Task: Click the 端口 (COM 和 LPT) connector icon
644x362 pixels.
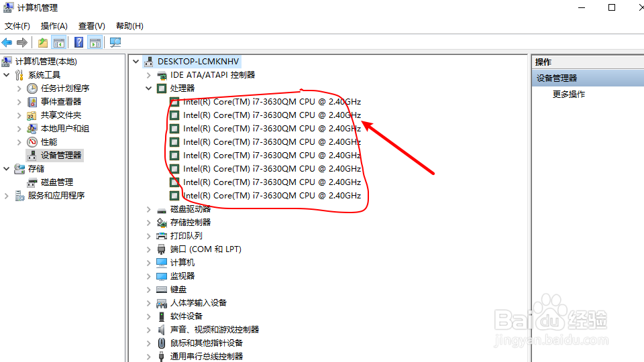Action: pos(162,249)
